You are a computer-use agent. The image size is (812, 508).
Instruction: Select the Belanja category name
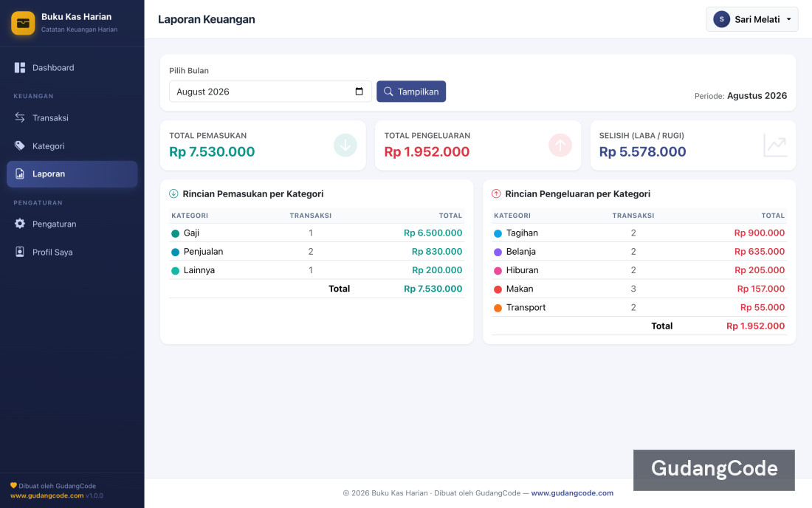click(x=521, y=252)
